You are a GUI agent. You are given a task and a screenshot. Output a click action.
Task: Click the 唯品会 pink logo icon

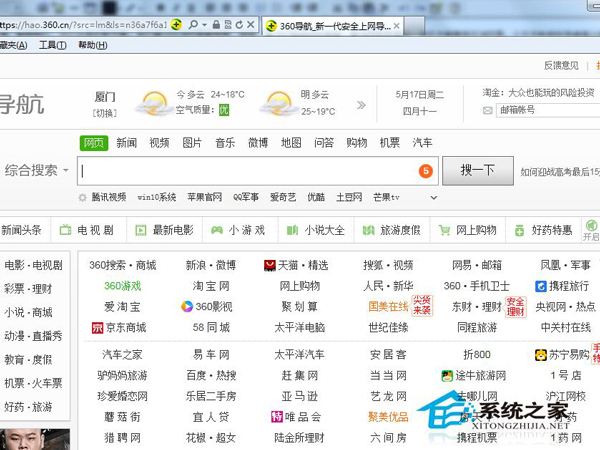pos(277,417)
